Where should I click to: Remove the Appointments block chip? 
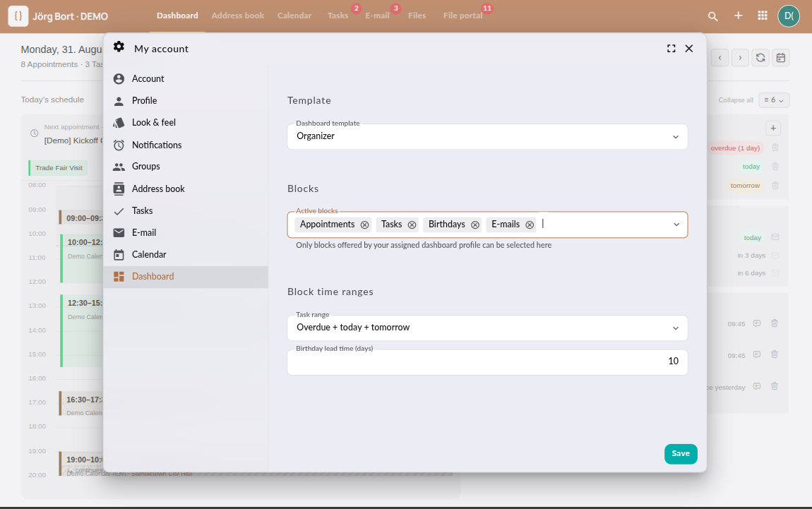[x=364, y=224]
